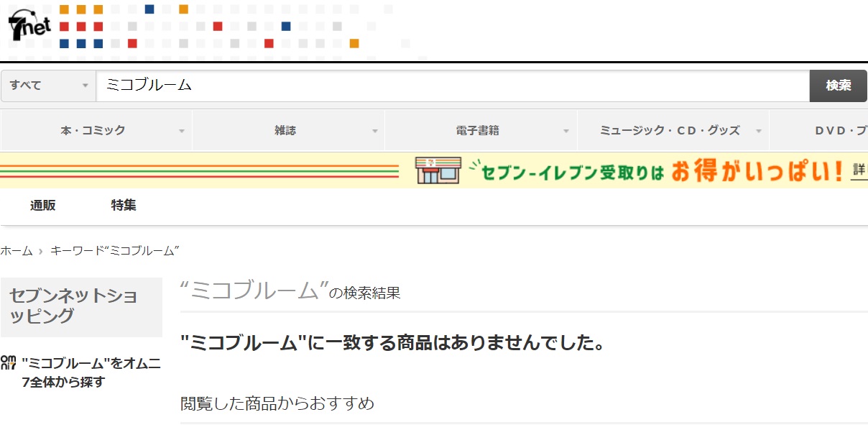Click the 詳 details link on banner
This screenshot has width=868, height=430.
point(859,170)
